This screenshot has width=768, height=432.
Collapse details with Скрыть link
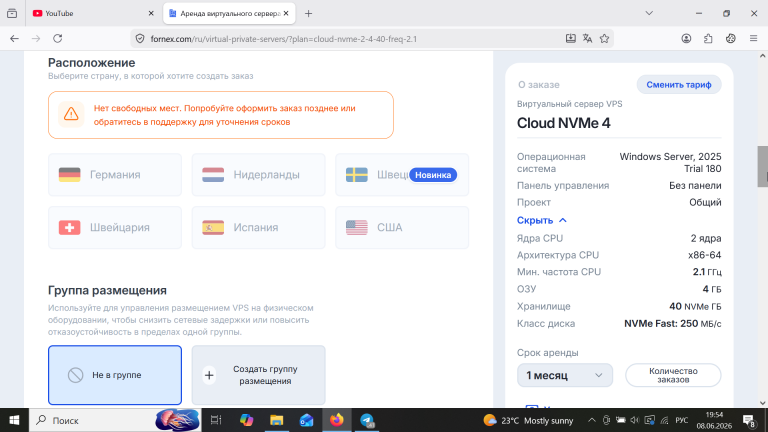pos(541,220)
